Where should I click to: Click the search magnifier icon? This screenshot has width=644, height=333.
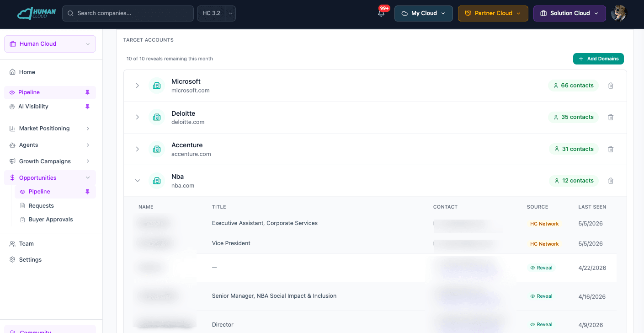pyautogui.click(x=70, y=13)
